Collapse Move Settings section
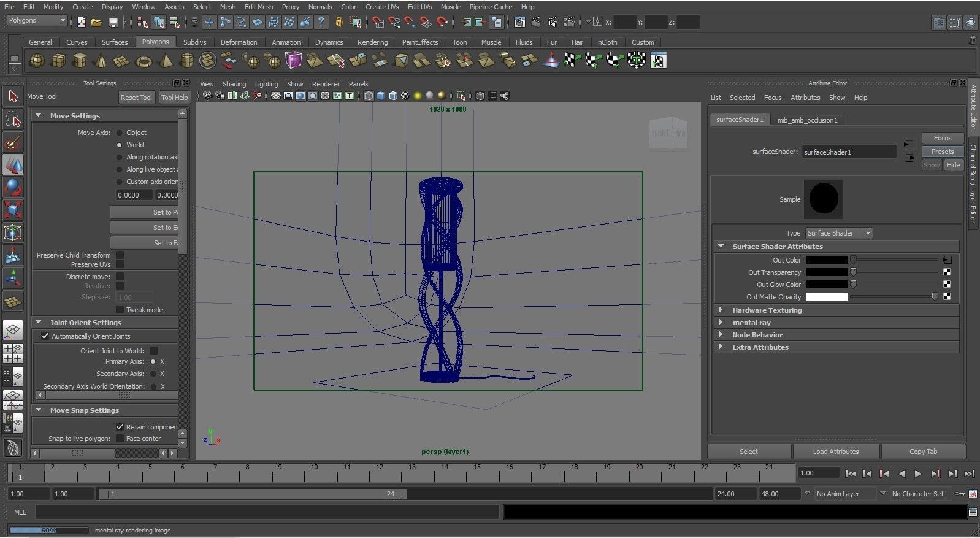 (39, 115)
